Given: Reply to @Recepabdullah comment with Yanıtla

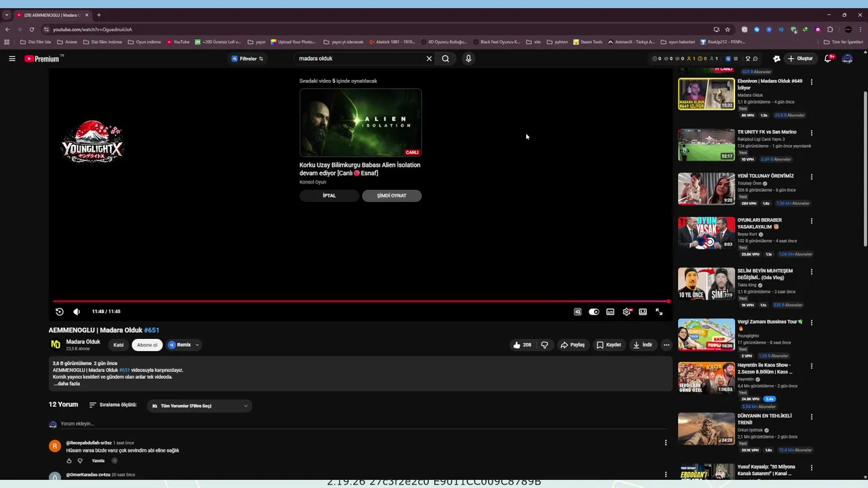Looking at the screenshot, I should [98, 461].
